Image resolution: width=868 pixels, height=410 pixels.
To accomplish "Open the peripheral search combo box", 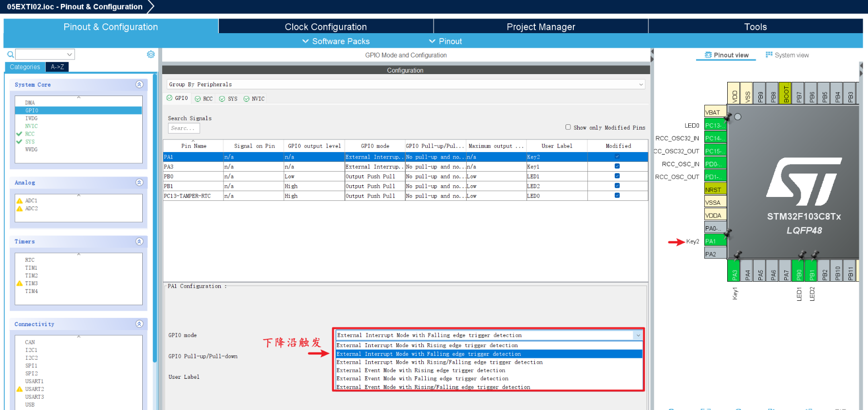I will [x=45, y=54].
